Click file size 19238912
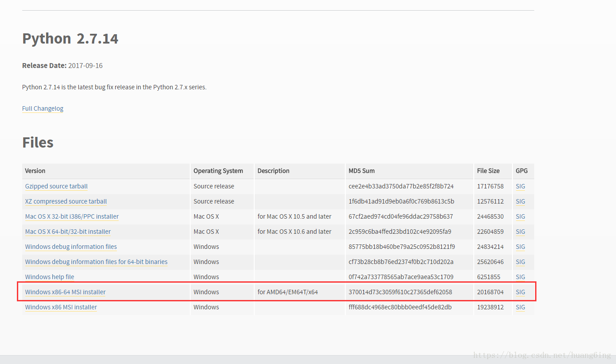The height and width of the screenshot is (364, 616). (x=490, y=307)
